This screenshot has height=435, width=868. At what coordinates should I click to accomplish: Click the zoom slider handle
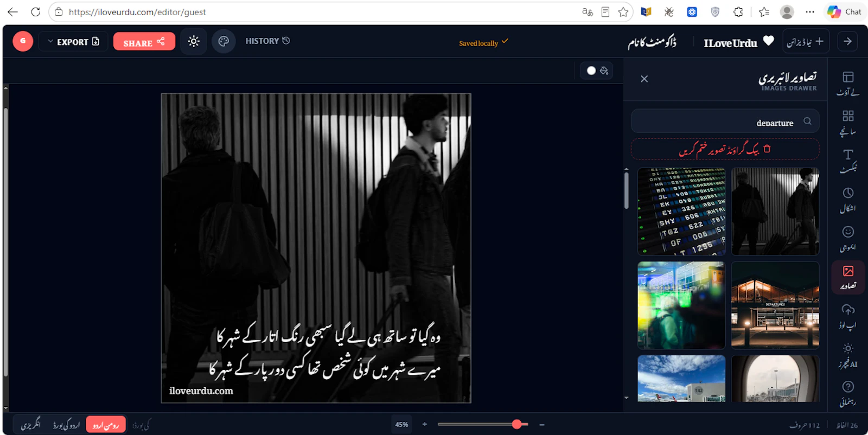click(517, 424)
